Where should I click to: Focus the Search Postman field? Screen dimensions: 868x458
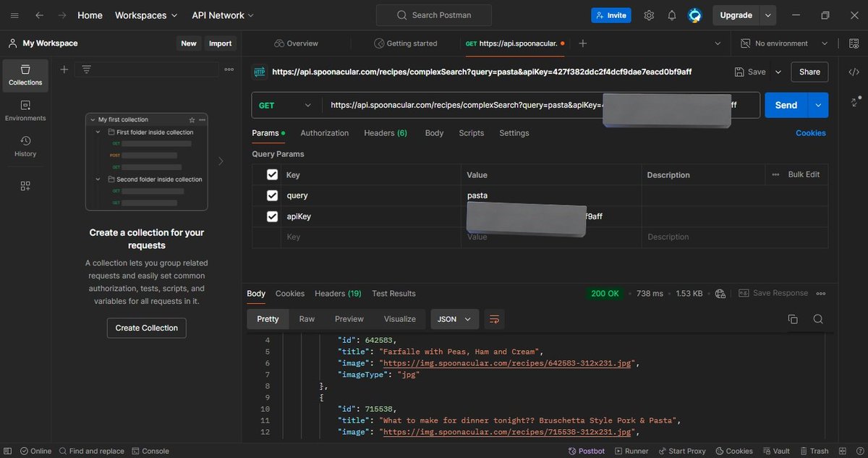pyautogui.click(x=434, y=15)
